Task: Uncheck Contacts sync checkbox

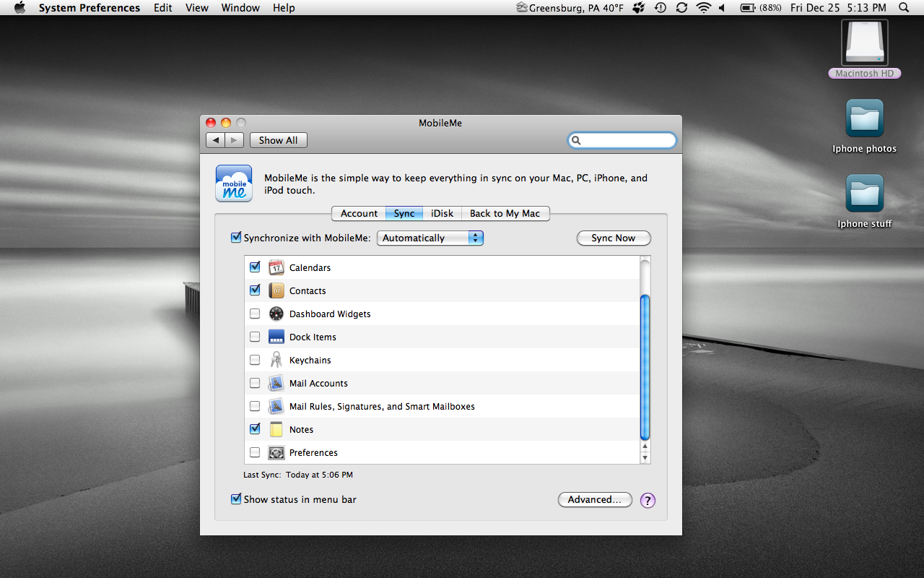Action: pos(255,290)
